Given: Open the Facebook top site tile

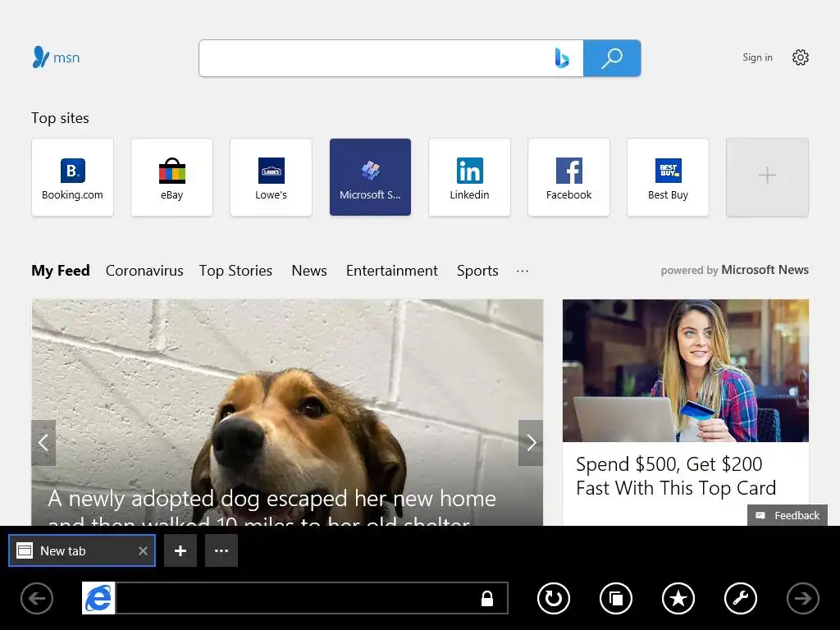Looking at the screenshot, I should click(569, 177).
